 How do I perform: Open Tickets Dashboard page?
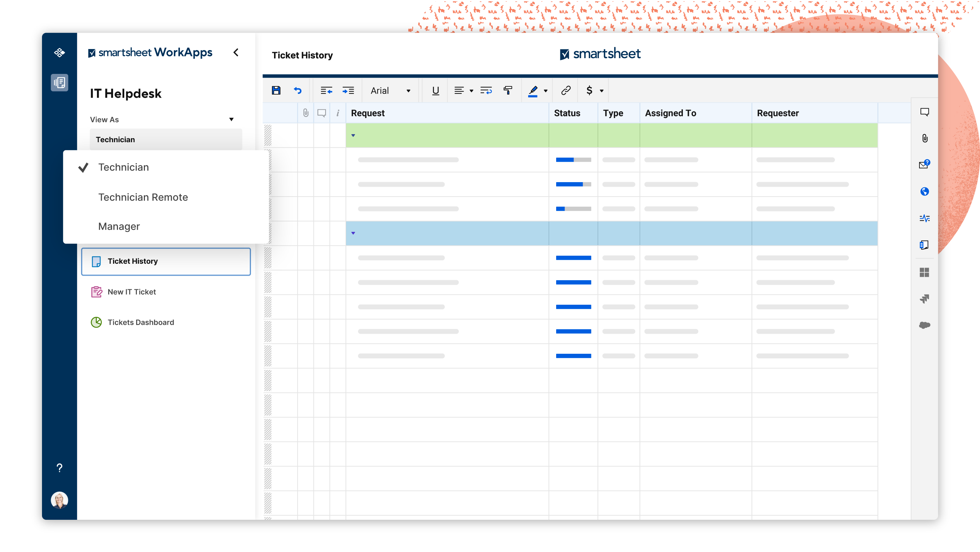pos(140,323)
